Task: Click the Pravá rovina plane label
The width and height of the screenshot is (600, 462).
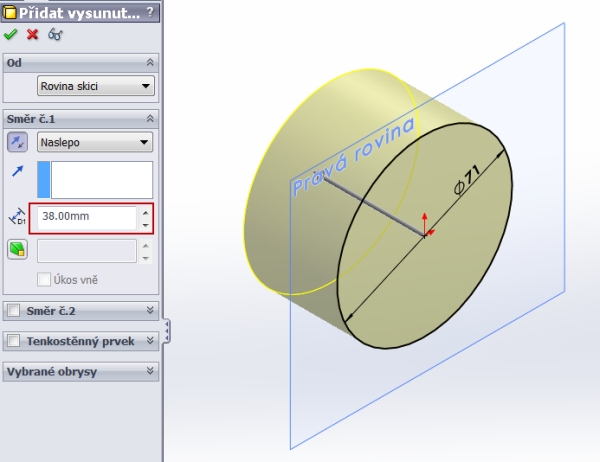Action: pyautogui.click(x=353, y=156)
